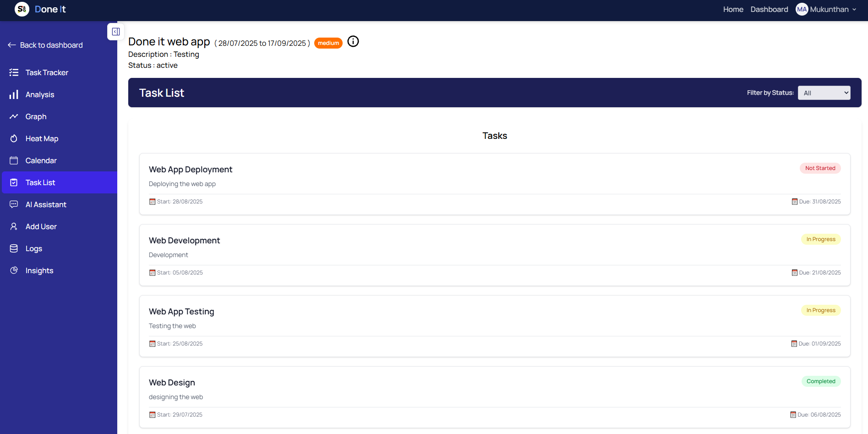868x434 pixels.
Task: Click the Calendar sidebar icon
Action: (x=14, y=160)
